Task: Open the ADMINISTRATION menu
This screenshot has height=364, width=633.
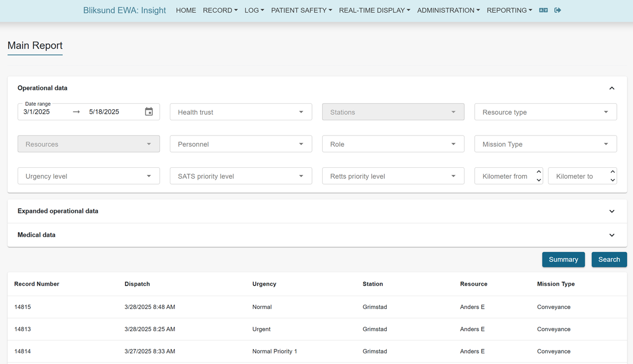Action: pos(448,10)
